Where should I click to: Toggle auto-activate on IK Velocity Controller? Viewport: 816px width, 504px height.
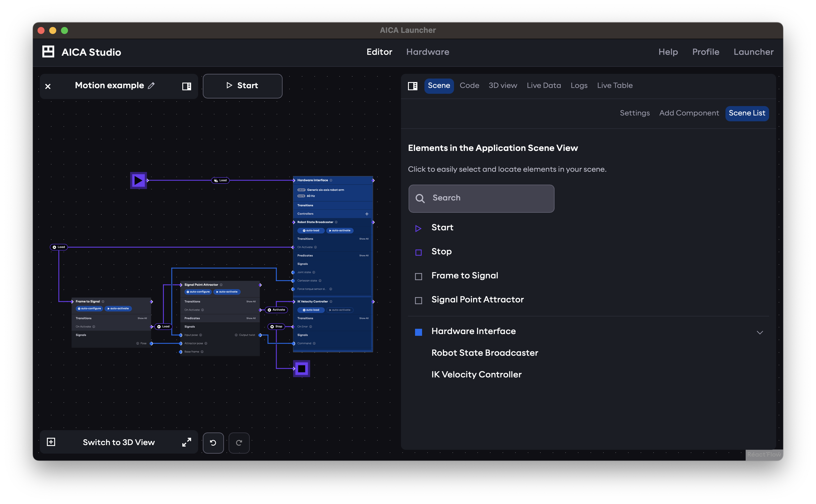click(x=340, y=310)
